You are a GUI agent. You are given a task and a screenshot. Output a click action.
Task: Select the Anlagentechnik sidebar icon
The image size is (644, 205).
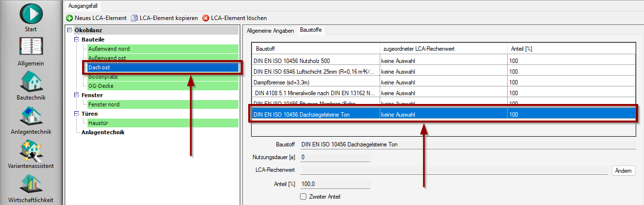coord(31,115)
